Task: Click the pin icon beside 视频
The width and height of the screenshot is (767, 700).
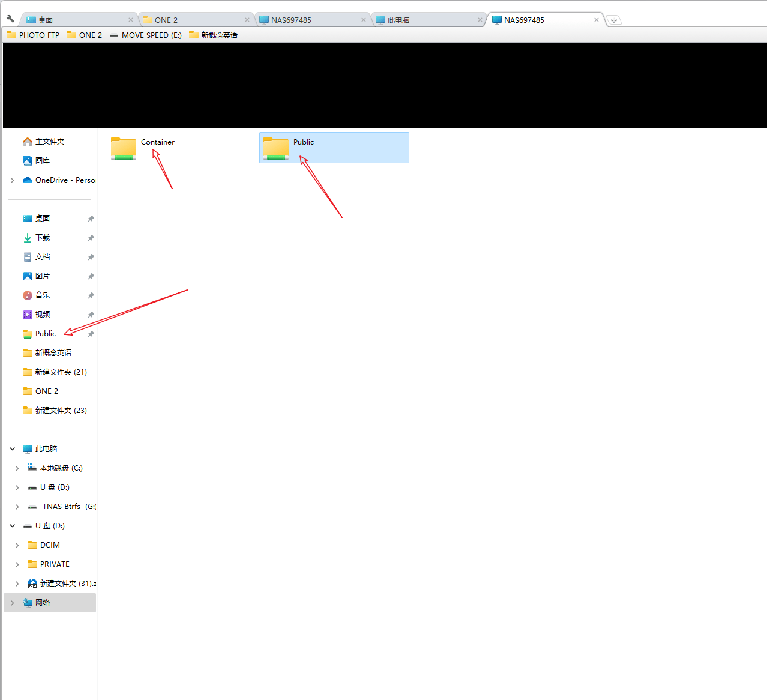Action: pyautogui.click(x=91, y=315)
